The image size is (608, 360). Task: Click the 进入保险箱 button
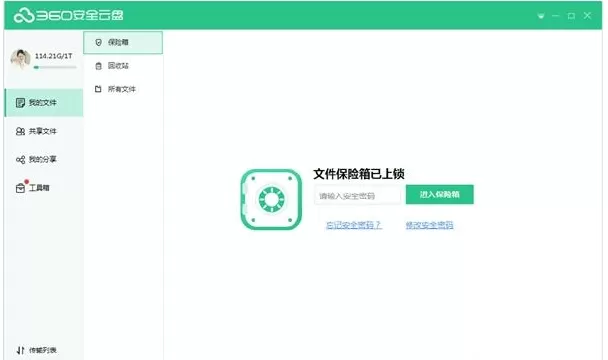click(x=439, y=194)
